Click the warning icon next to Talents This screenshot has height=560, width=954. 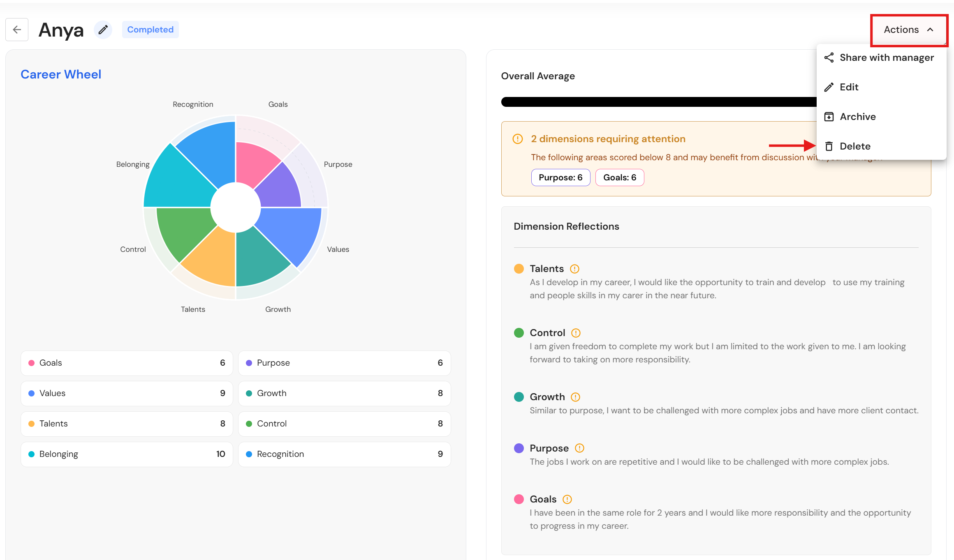[574, 269]
